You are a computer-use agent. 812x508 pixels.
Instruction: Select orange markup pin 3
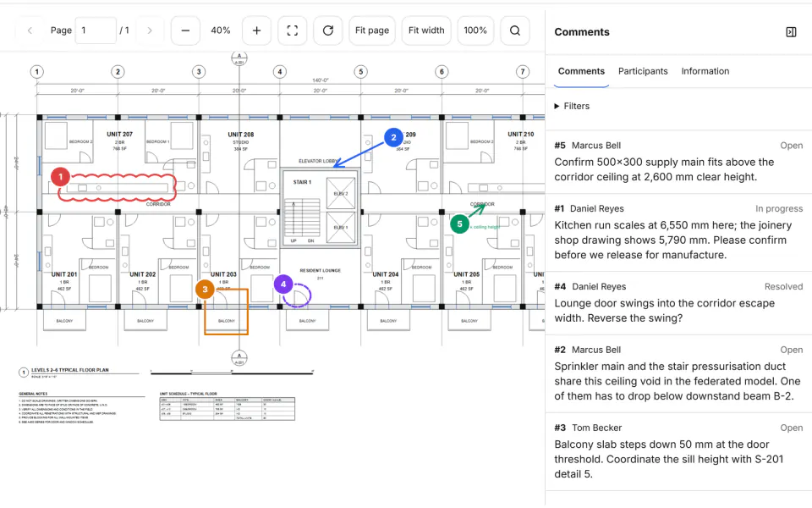coord(205,290)
